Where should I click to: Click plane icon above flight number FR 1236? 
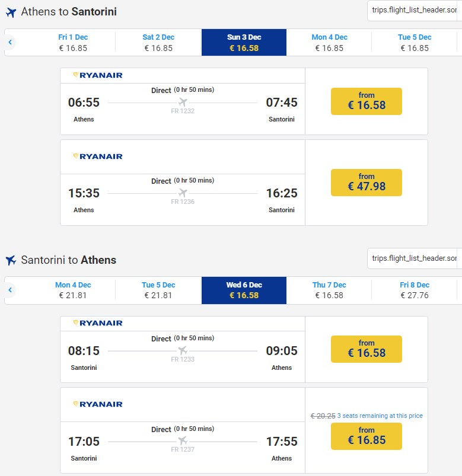pos(183,193)
